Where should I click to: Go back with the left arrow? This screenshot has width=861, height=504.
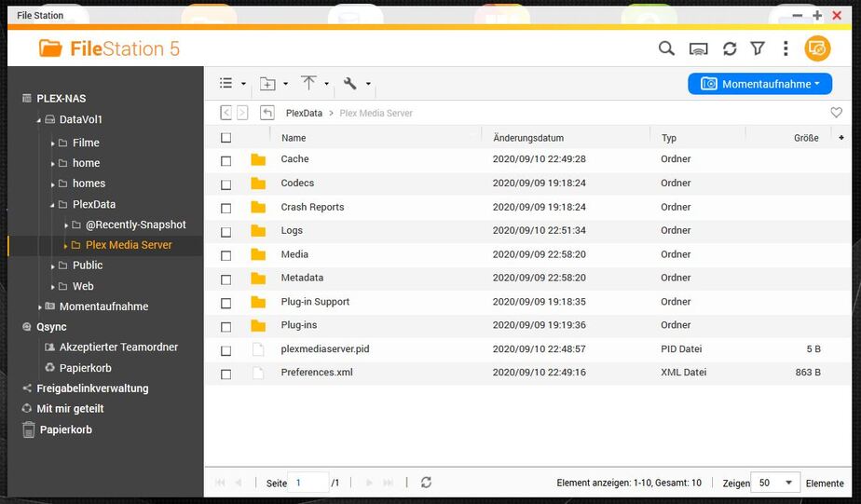pyautogui.click(x=225, y=113)
